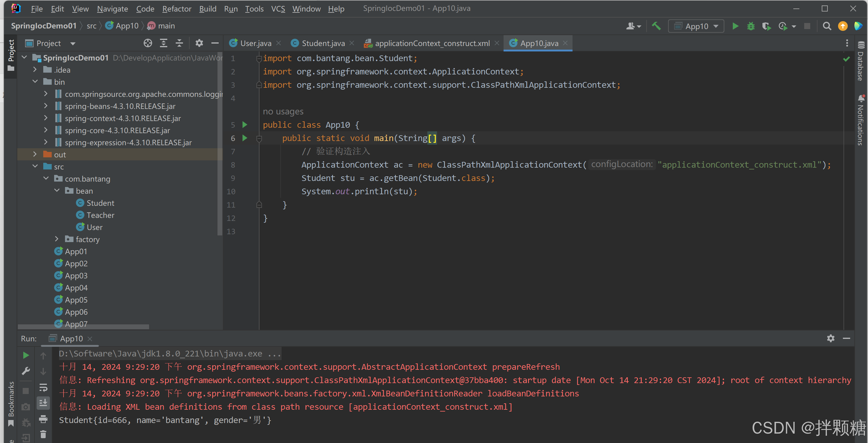Open the Refactor menu
The height and width of the screenshot is (443, 868).
pyautogui.click(x=177, y=9)
